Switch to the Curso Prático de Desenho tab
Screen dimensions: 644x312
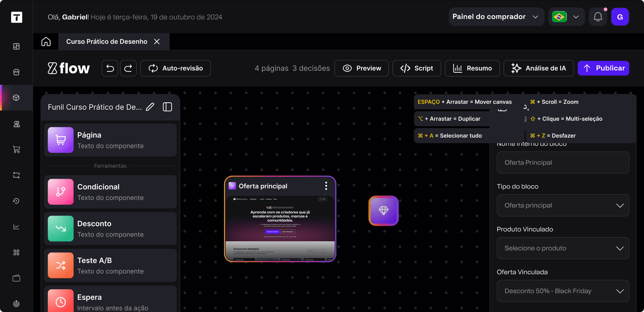point(107,41)
